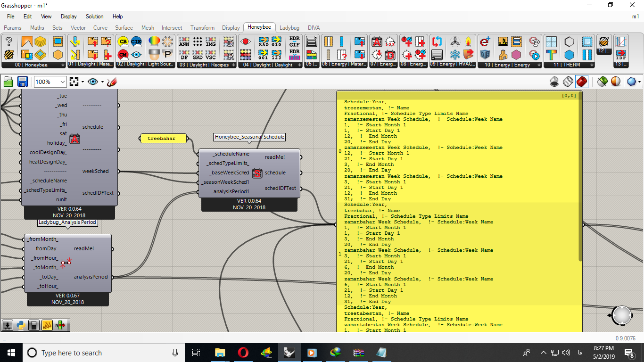Switch to wireframe preview mode
644x362 pixels.
[x=568, y=82]
